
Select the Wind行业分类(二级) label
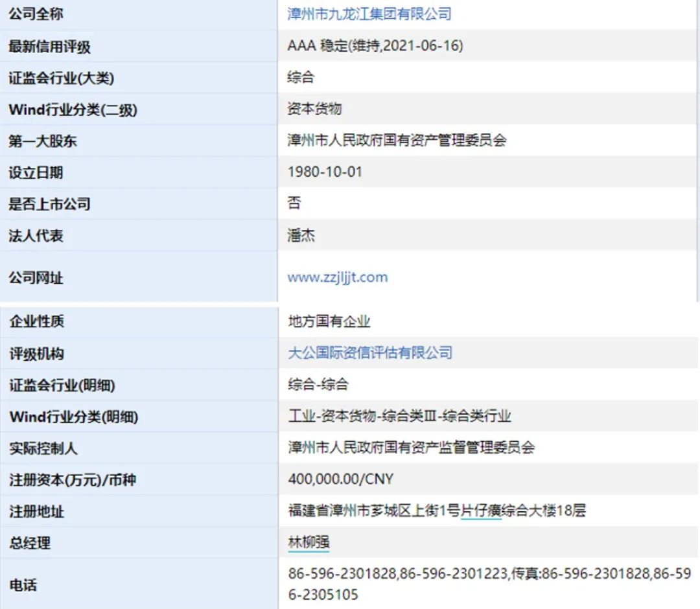73,109
